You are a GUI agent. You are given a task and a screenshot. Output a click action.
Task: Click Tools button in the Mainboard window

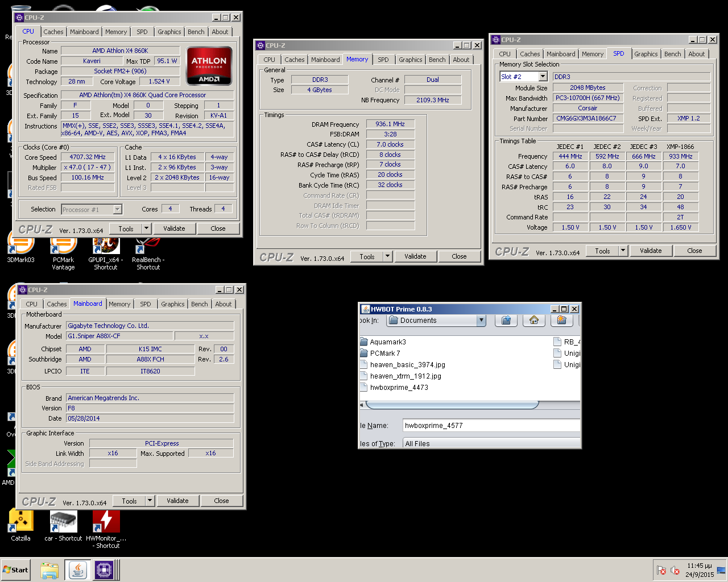[129, 501]
